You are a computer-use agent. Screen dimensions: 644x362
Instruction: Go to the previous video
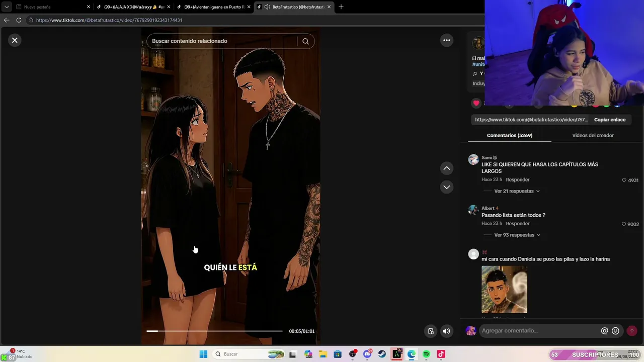[446, 168]
